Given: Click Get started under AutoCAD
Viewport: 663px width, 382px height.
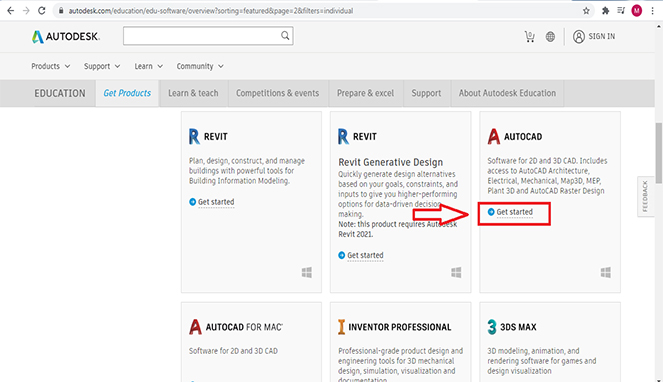Looking at the screenshot, I should click(515, 212).
